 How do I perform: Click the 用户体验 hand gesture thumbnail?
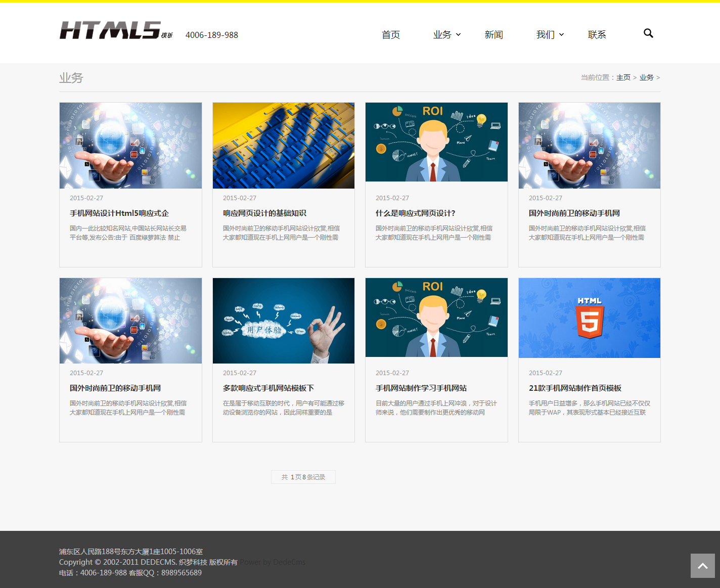point(283,321)
